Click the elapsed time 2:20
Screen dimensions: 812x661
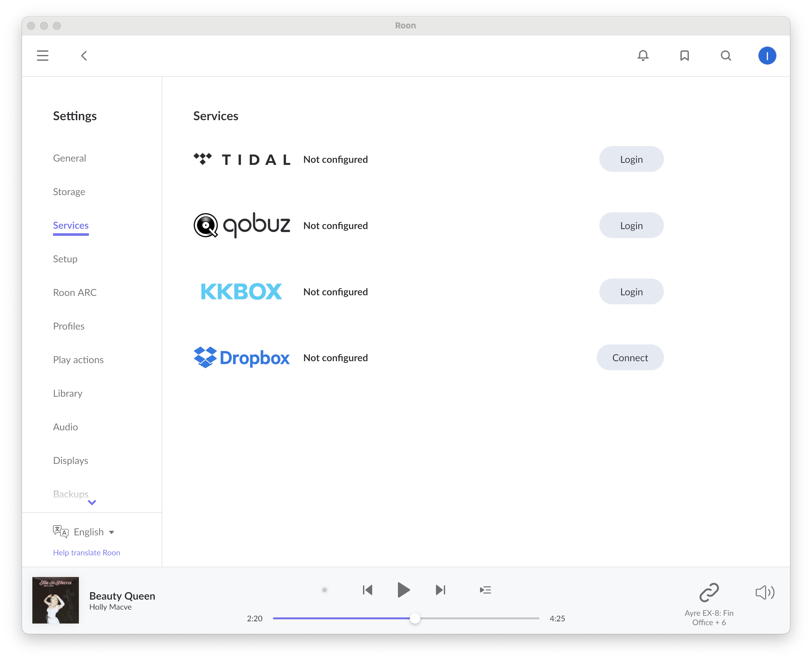(254, 618)
